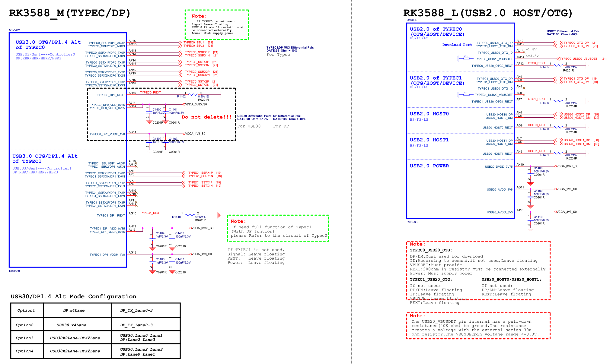Screen dimensions: 613x364
Task: Select capacitor C1408 near VDDA_0V75_S0
Action: (531, 174)
